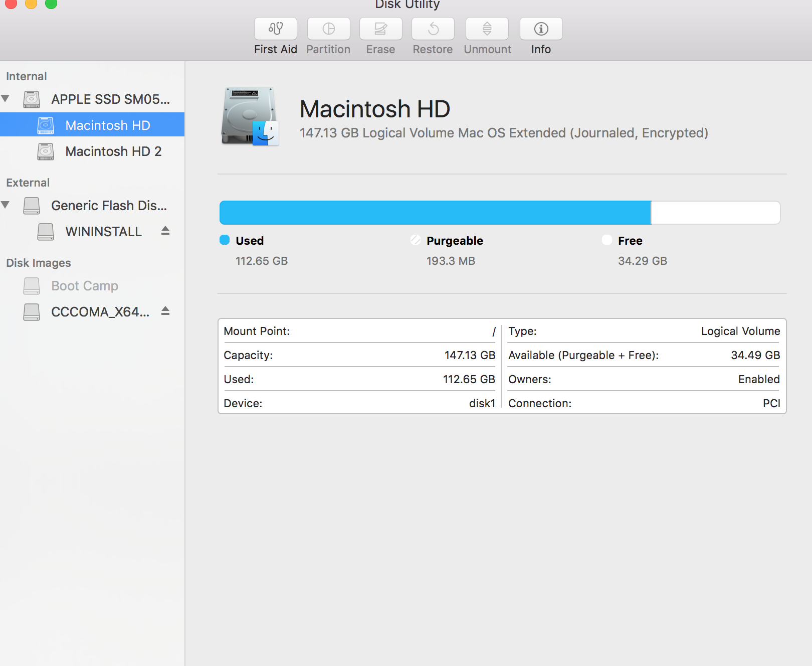This screenshot has width=812, height=666.
Task: Click the white Free legend dot
Action: click(x=607, y=240)
